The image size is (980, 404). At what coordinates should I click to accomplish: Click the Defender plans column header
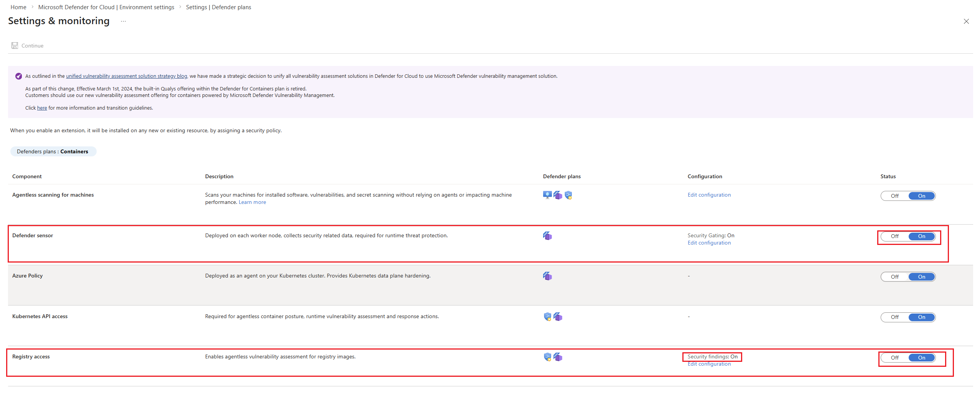point(562,176)
